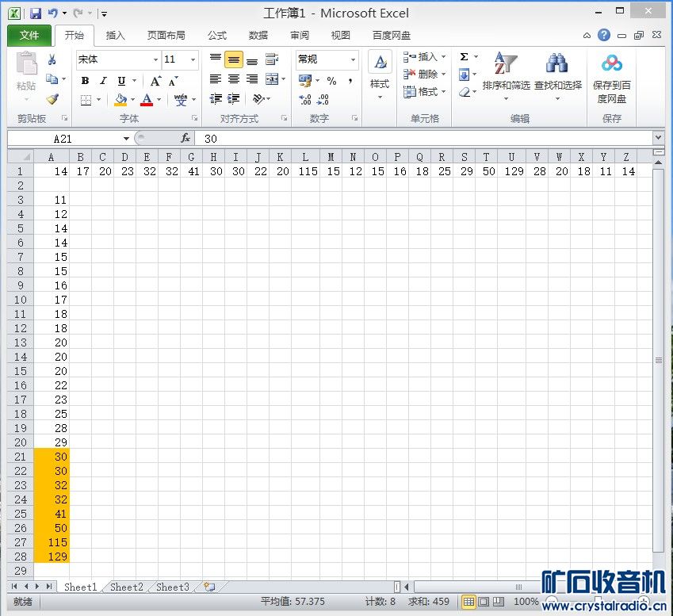Image resolution: width=673 pixels, height=616 pixels.
Task: Select the Format Painter brush icon
Action: click(x=52, y=99)
